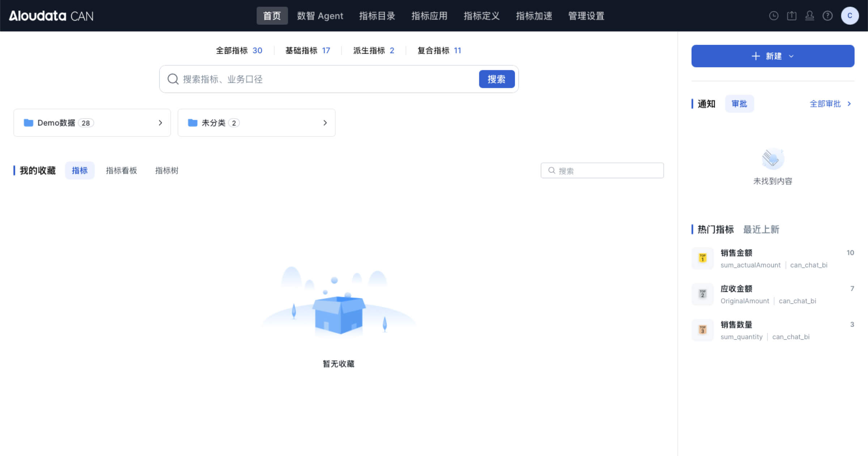Focus the 我的收藏 search box
868x456 pixels.
tap(602, 170)
